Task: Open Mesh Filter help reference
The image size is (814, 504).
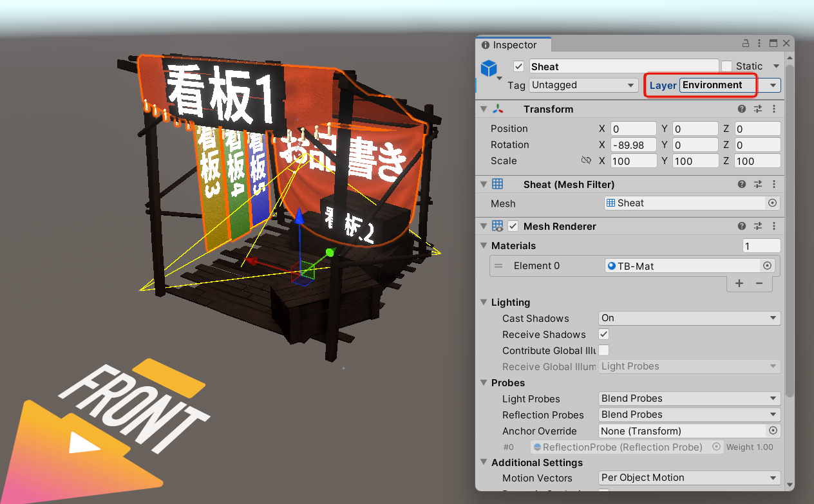Action: coord(742,185)
